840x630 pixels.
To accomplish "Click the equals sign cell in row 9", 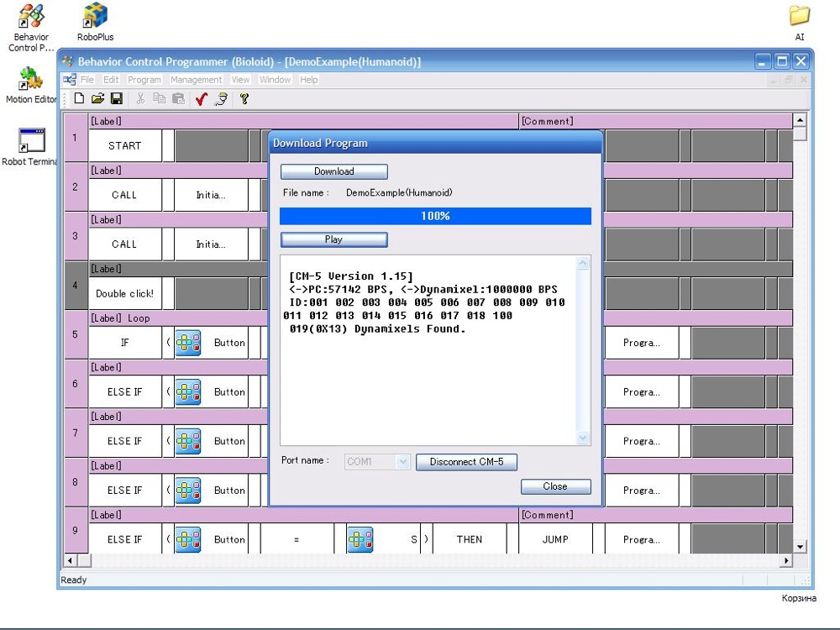I will [x=297, y=539].
